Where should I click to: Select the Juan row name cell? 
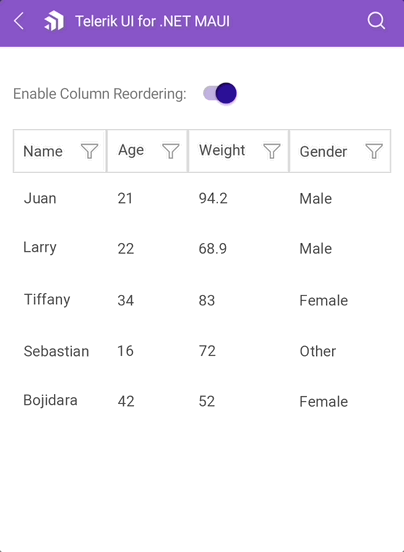coord(40,199)
